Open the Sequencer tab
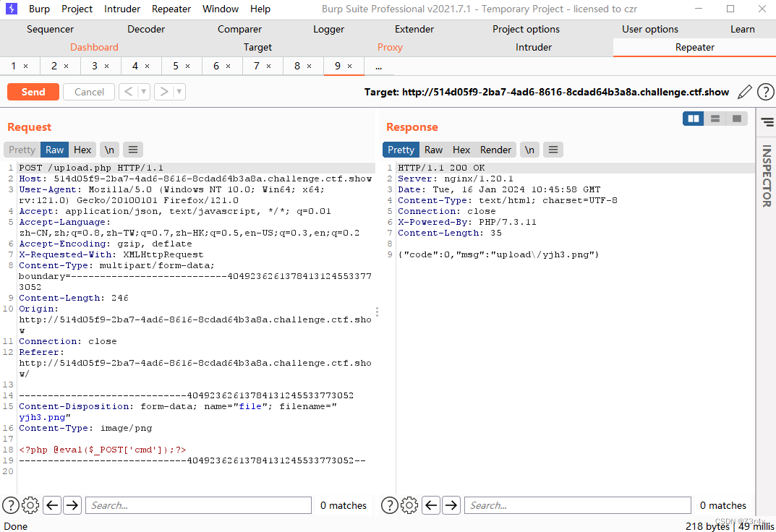Viewport: 776px width, 532px height. click(50, 29)
